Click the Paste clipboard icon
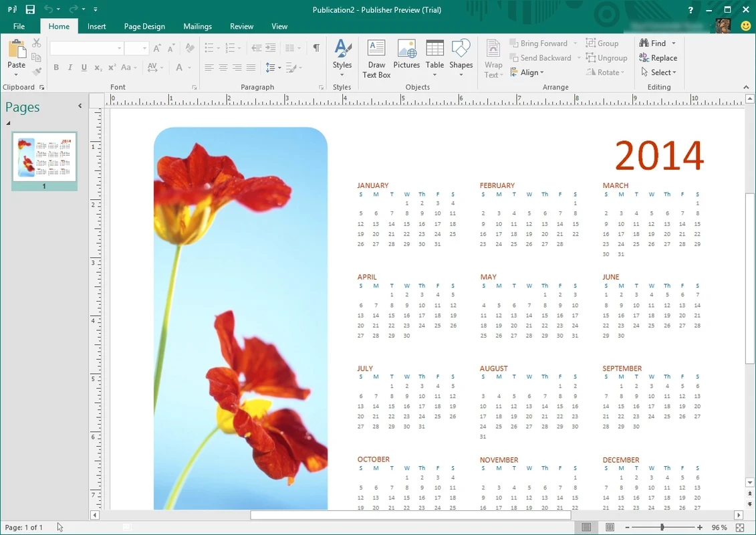This screenshot has width=756, height=535. point(16,50)
